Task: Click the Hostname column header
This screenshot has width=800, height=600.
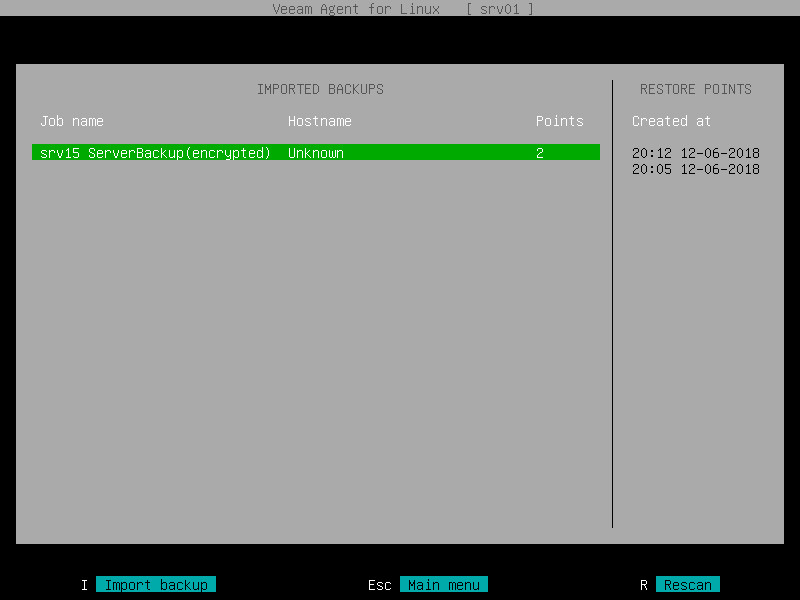Action: tap(319, 121)
